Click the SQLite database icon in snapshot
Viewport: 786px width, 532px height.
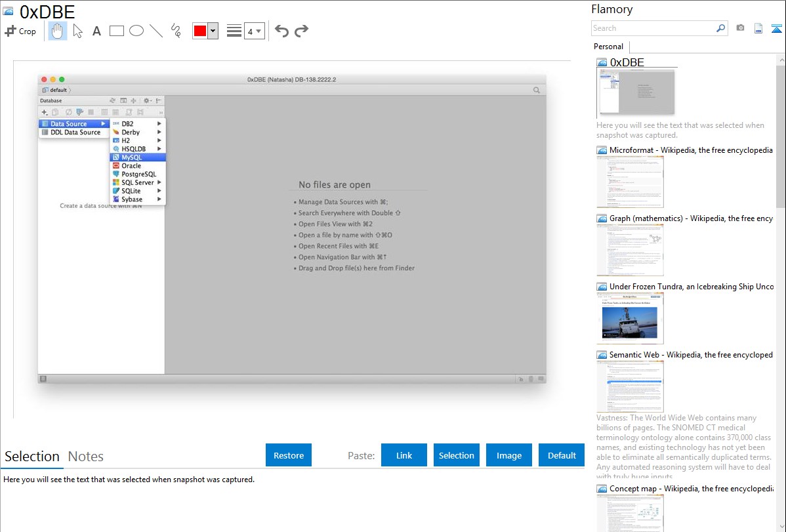(x=115, y=191)
